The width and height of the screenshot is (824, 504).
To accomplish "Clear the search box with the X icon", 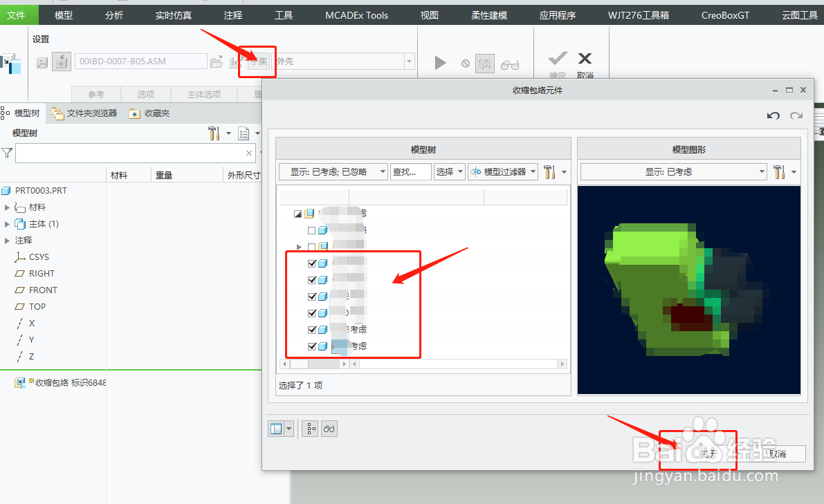I will (249, 153).
